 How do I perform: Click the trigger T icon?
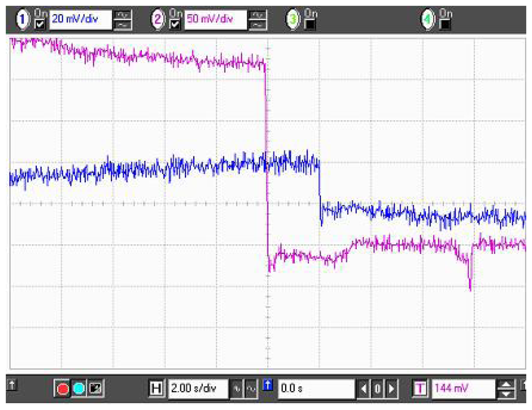(421, 388)
